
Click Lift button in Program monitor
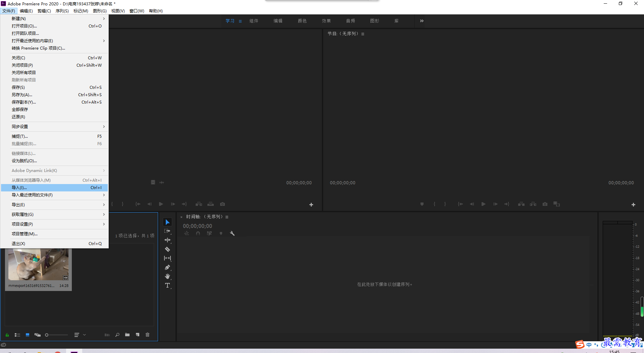click(x=521, y=204)
